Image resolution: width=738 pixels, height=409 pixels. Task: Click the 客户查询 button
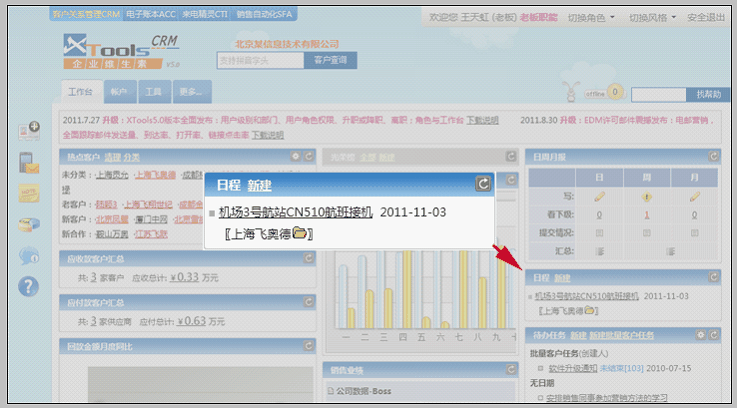click(x=331, y=60)
